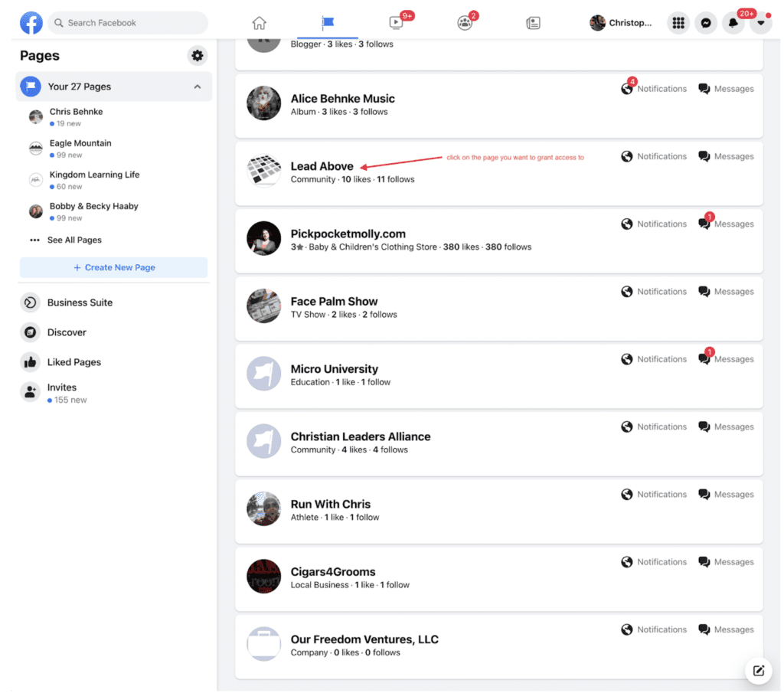This screenshot has height=693, width=784.
Task: Open Run With Chris Notifications
Action: 654,493
